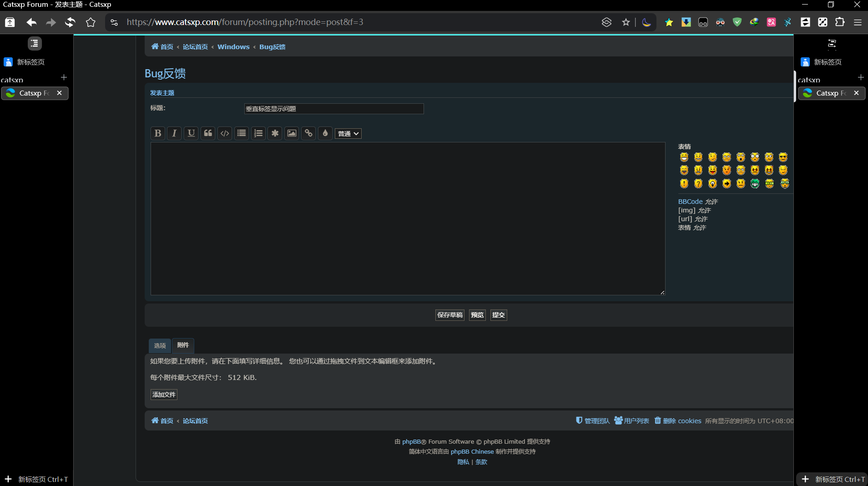The image size is (868, 486).
Task: Add a tab to catsxp group on left
Action: pyautogui.click(x=64, y=77)
